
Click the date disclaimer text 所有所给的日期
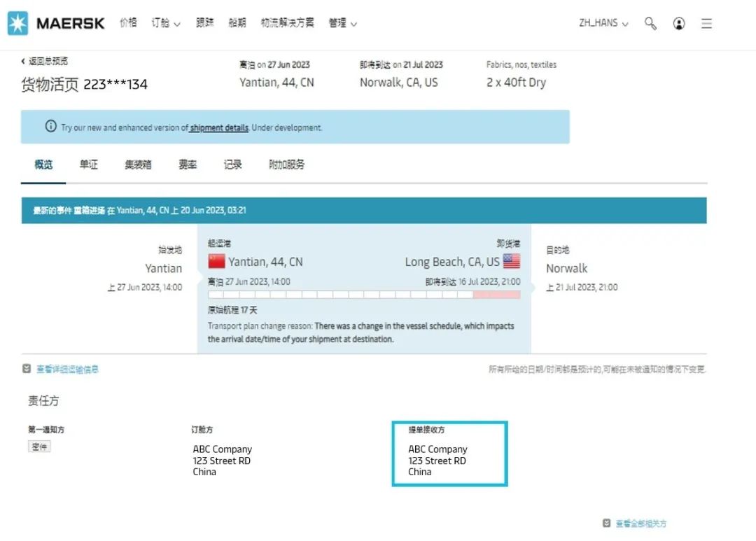point(597,370)
